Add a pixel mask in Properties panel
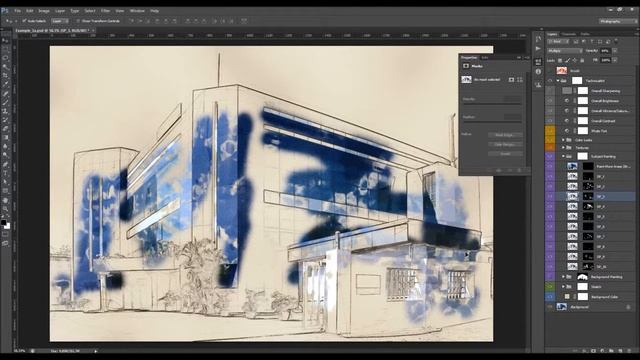This screenshot has width=640, height=360. click(511, 80)
